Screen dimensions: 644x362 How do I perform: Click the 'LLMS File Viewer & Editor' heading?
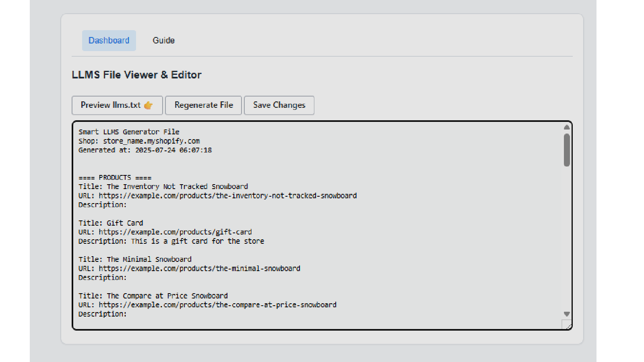[136, 75]
